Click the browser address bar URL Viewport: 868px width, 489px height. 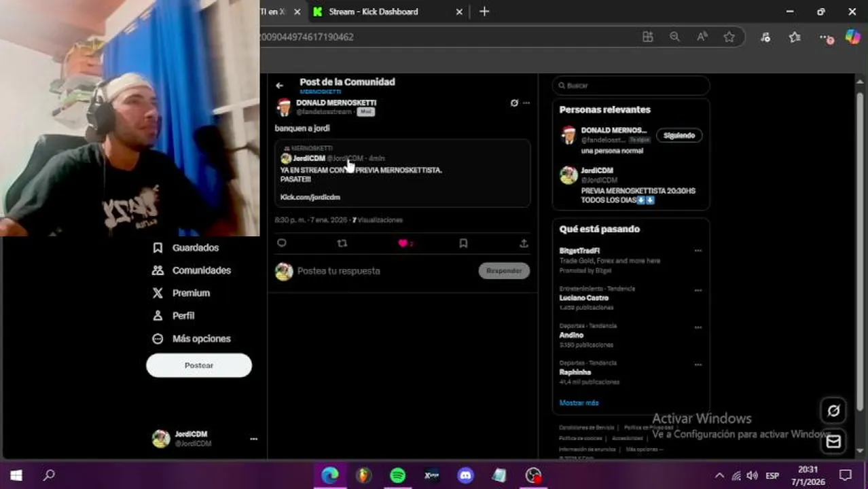click(307, 37)
